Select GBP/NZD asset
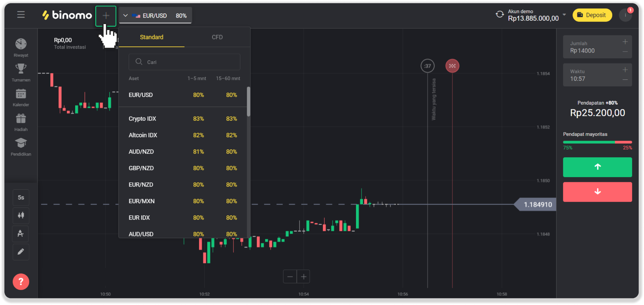Screen dimensions: 644x305 click(x=183, y=168)
